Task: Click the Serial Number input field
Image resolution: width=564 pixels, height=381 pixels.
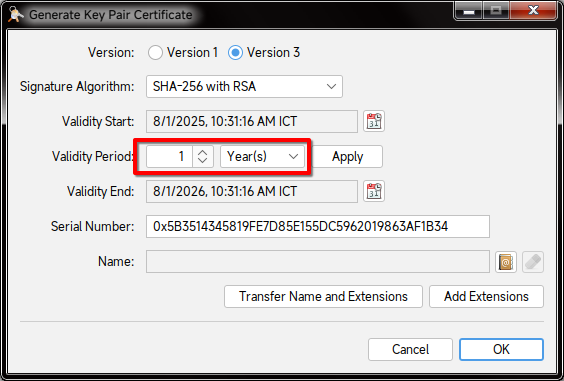Action: click(x=318, y=226)
